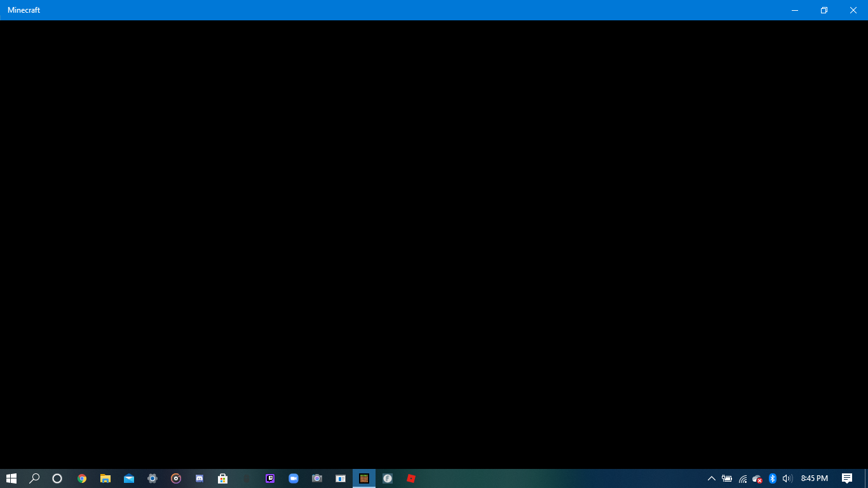
Task: Open the Action Center notifications
Action: [847, 478]
